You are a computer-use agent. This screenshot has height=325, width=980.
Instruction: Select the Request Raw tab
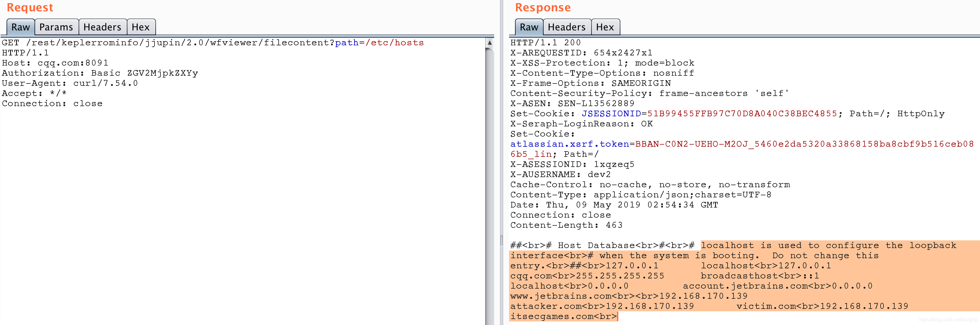(21, 27)
